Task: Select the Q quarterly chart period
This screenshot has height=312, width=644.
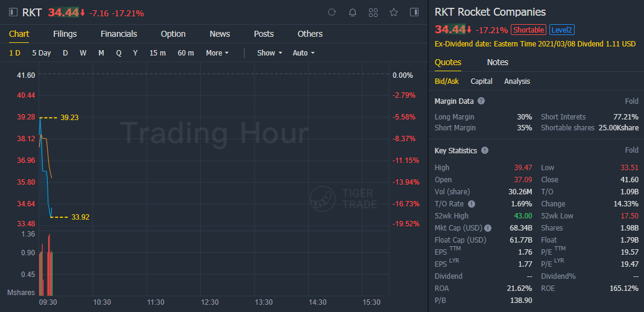Action: pos(119,53)
